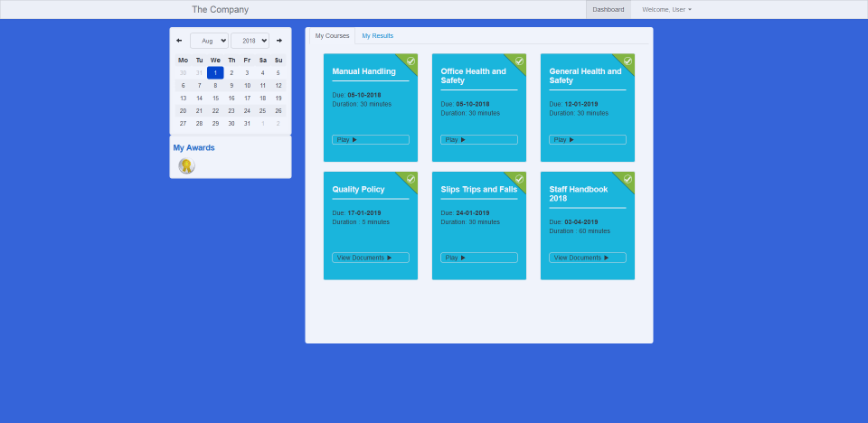
Task: Switch to the My Courses tab
Action: pyautogui.click(x=332, y=36)
